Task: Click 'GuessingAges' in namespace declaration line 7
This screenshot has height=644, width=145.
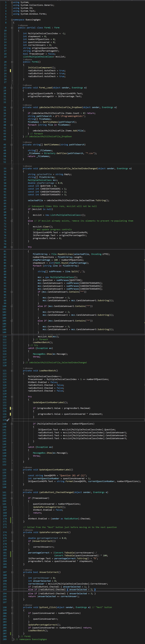Action: [33, 19]
